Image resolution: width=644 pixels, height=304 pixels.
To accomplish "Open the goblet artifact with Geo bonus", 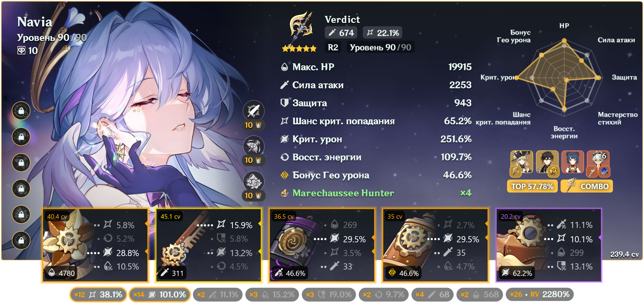I will [436, 245].
